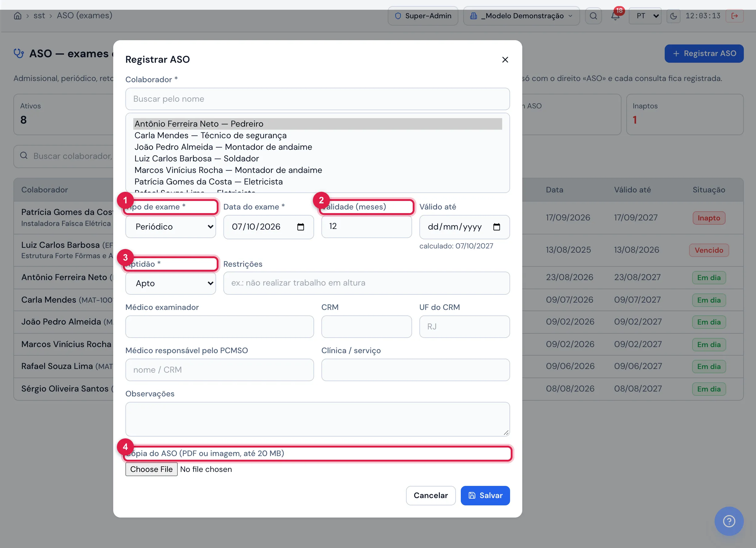
Task: Open the help question-mark bubble
Action: click(x=729, y=521)
